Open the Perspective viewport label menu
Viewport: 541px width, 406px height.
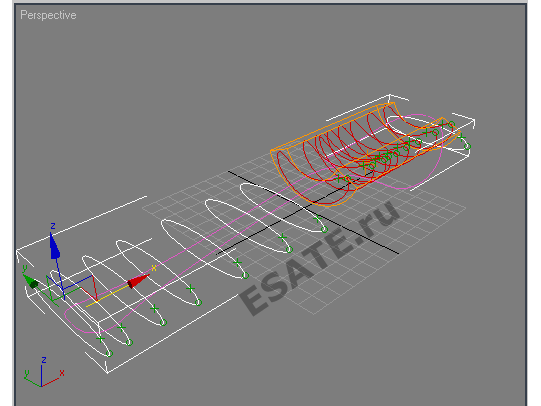[48, 15]
